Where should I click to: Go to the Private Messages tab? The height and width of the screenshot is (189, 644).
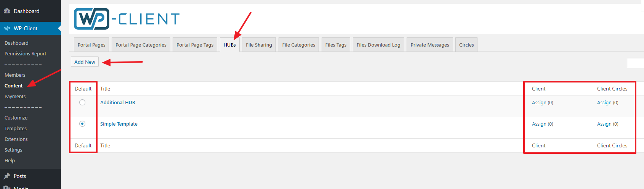point(430,45)
